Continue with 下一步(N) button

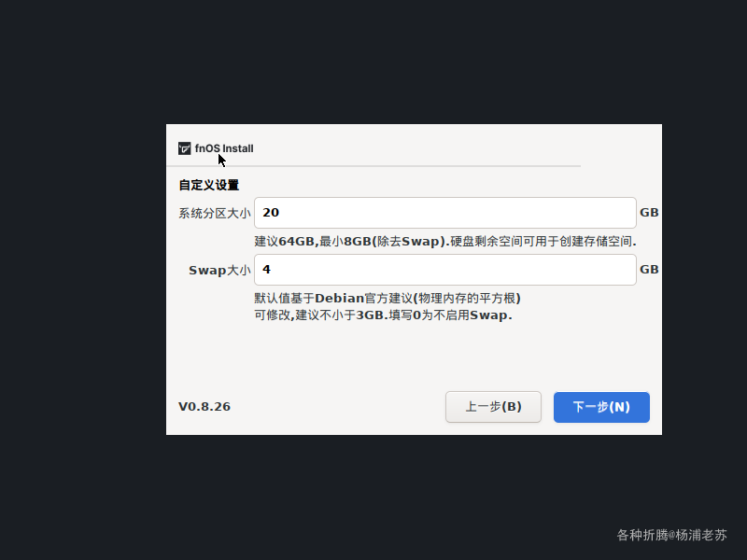click(601, 407)
